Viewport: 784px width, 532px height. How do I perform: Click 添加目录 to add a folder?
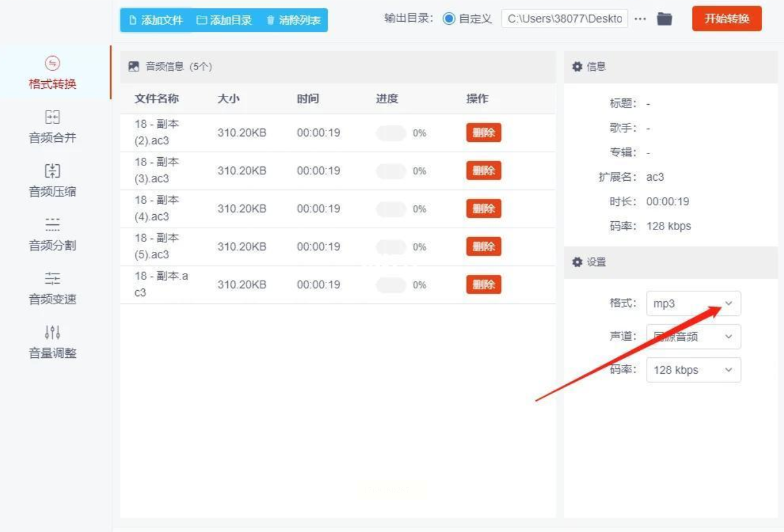224,20
